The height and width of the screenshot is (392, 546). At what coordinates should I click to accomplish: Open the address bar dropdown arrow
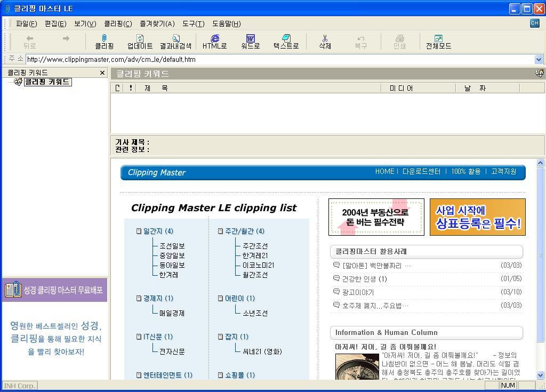pos(539,60)
